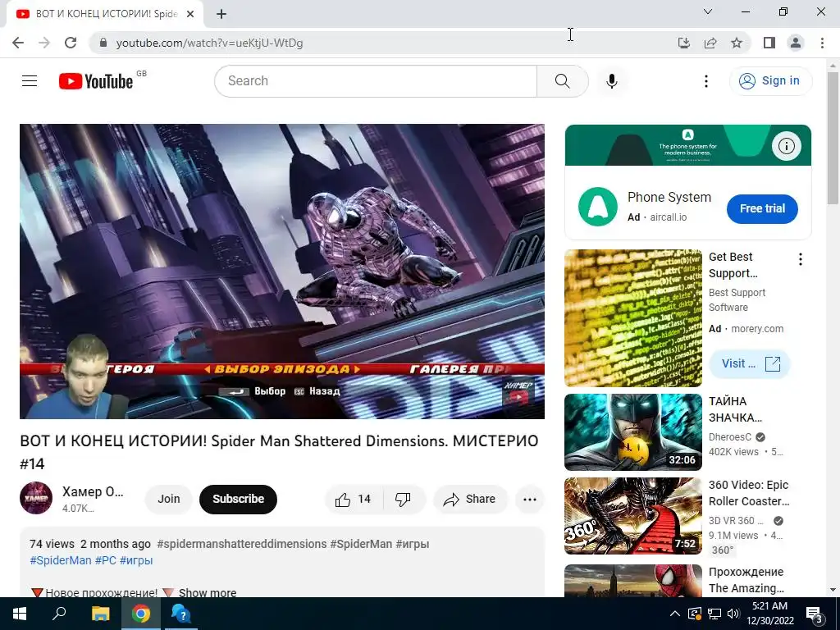Go to the YouTube home logo

pos(96,81)
